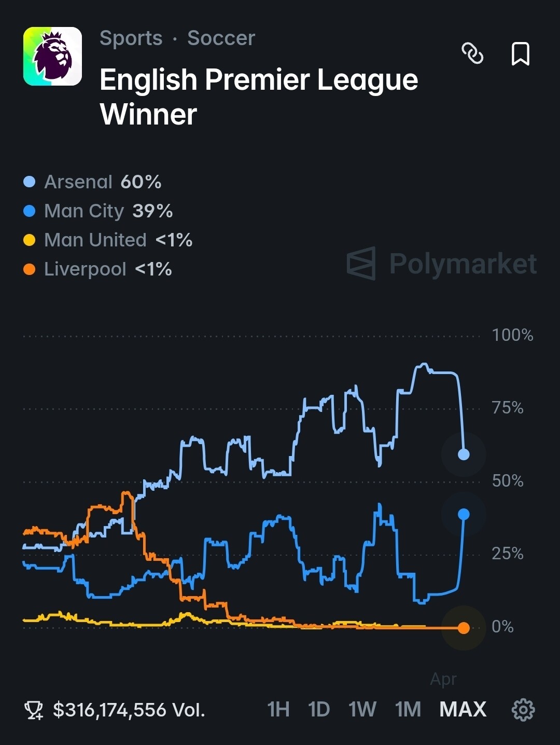Bookmark this Premier League market

(x=521, y=53)
